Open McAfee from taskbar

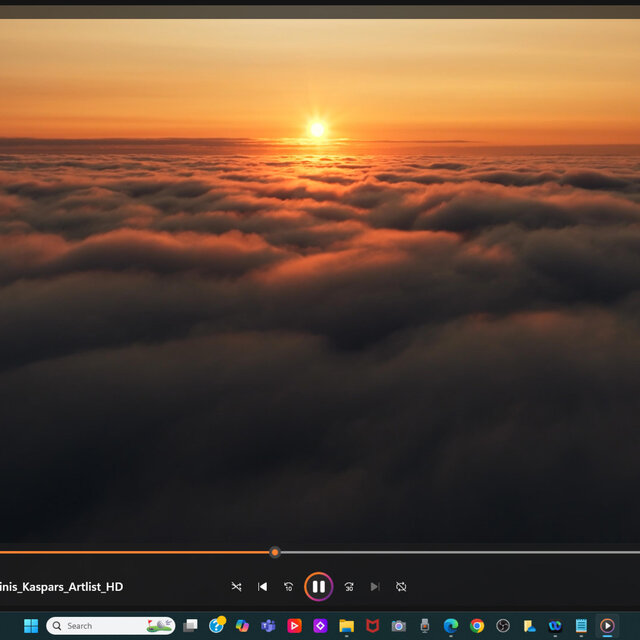coord(372,626)
